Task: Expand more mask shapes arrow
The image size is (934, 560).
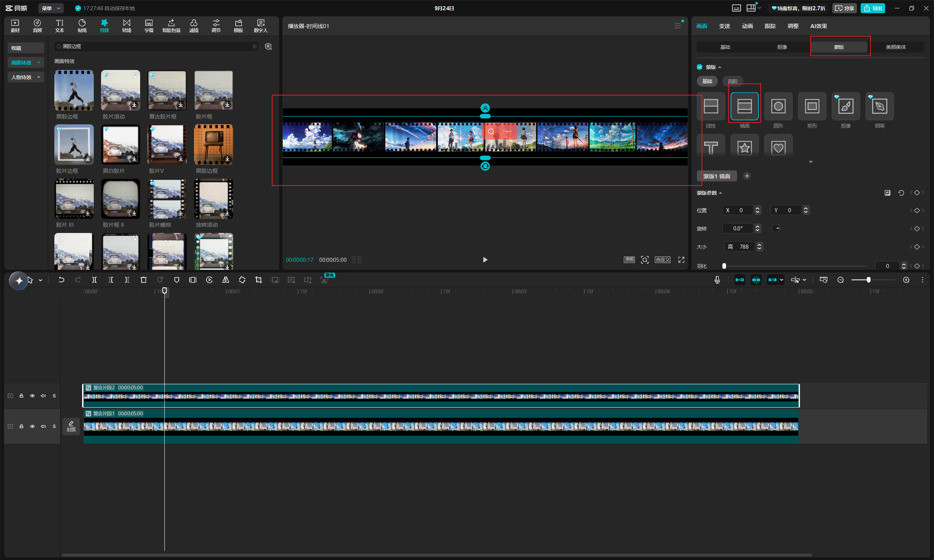Action: pos(811,162)
